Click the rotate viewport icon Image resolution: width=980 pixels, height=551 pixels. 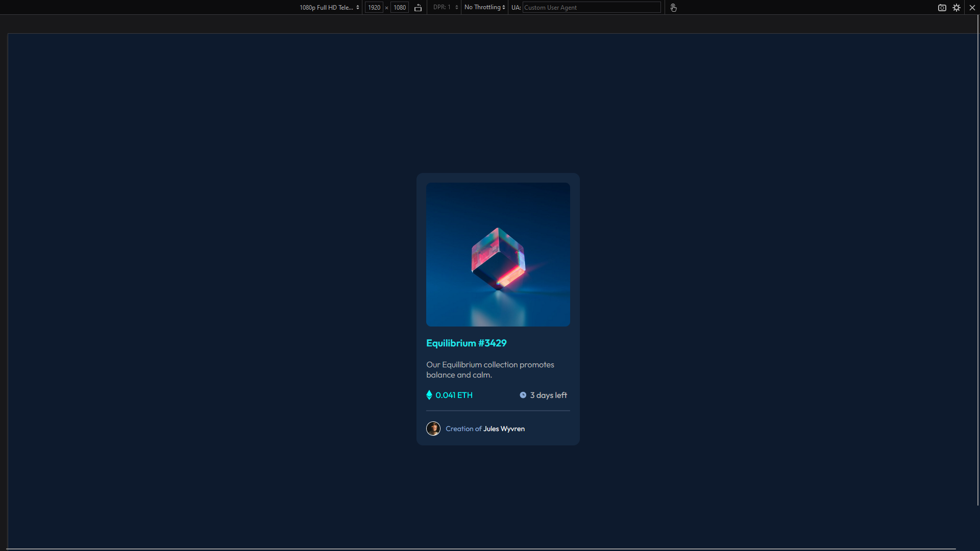click(418, 8)
